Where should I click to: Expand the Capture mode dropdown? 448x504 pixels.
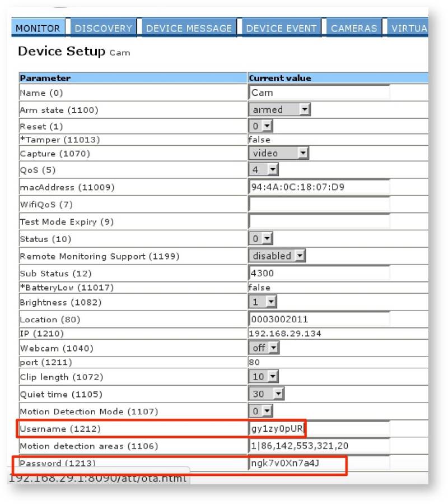click(x=278, y=153)
